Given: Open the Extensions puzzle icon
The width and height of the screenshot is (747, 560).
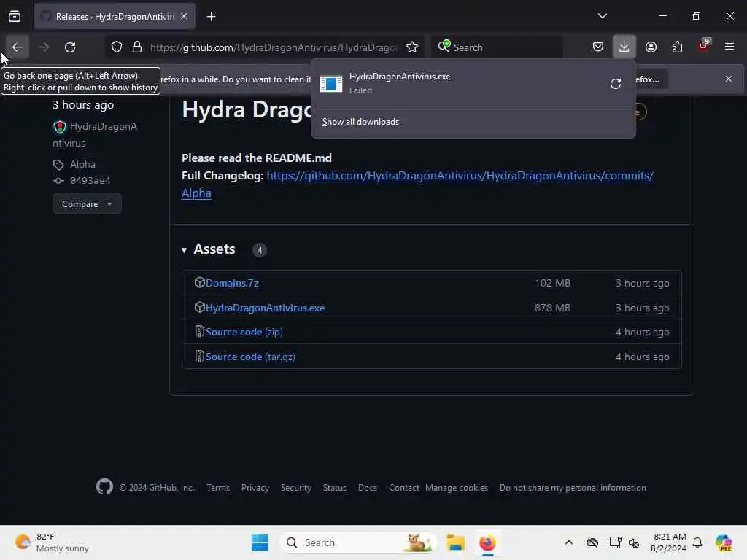Looking at the screenshot, I should click(677, 47).
